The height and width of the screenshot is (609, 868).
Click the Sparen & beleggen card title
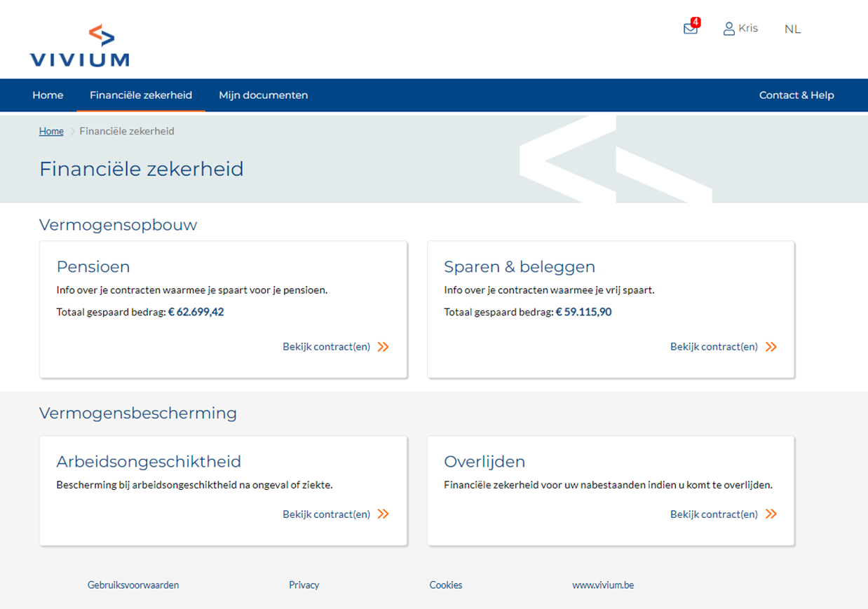click(520, 267)
